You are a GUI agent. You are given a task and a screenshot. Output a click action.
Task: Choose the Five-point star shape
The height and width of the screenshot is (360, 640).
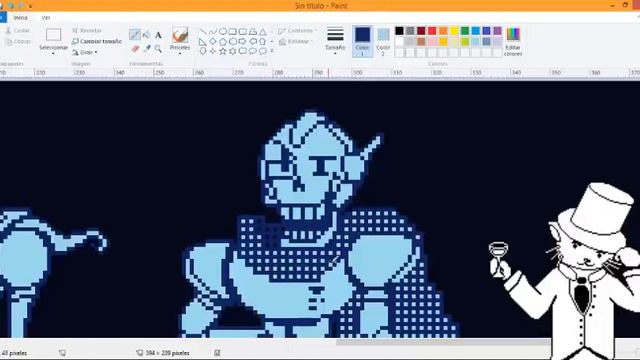coord(223,51)
